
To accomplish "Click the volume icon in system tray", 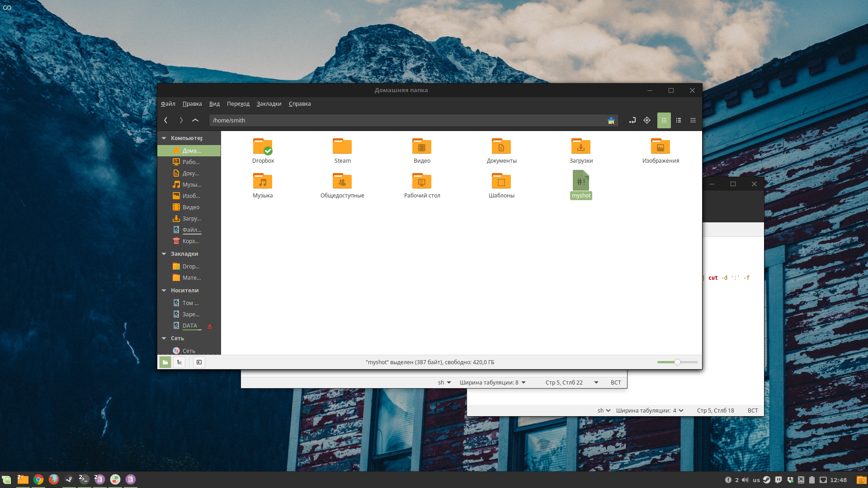I will pos(745,480).
